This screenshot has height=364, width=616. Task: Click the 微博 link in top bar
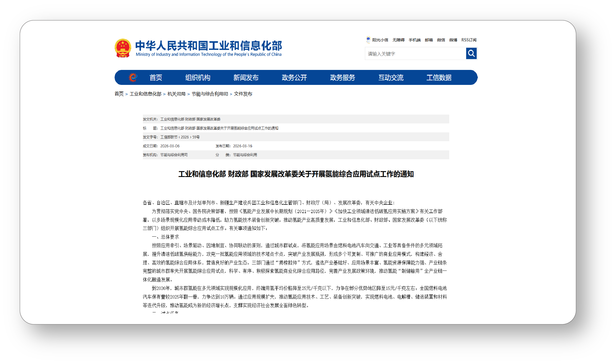[453, 40]
